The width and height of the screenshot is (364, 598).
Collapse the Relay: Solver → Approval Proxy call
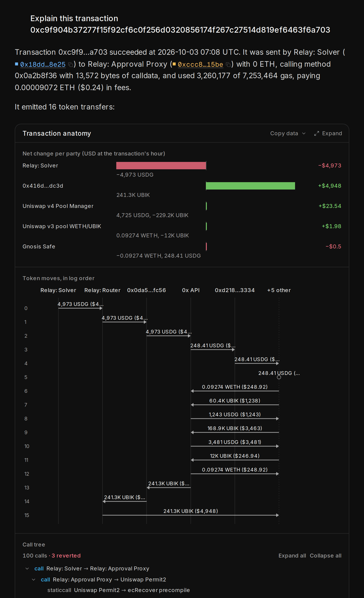[x=27, y=569]
